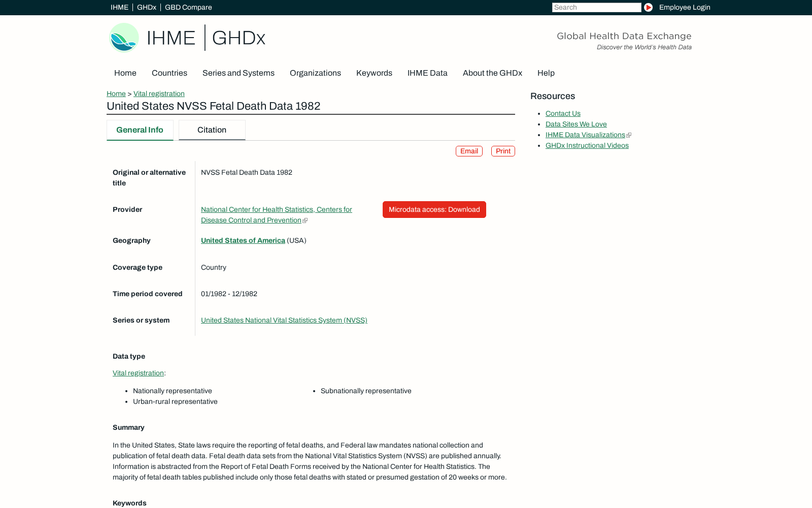Open United States National Vital Statistics System link
The width and height of the screenshot is (812, 508).
[284, 321]
